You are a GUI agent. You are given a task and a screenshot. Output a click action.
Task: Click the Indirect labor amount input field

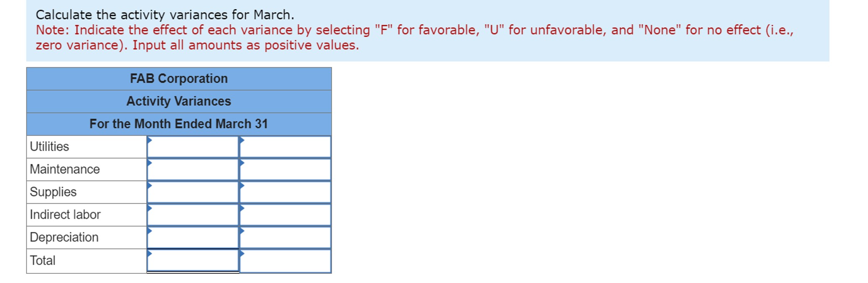click(193, 215)
